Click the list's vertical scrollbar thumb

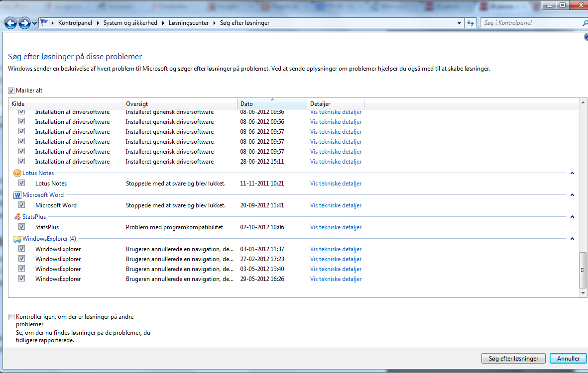pyautogui.click(x=584, y=270)
